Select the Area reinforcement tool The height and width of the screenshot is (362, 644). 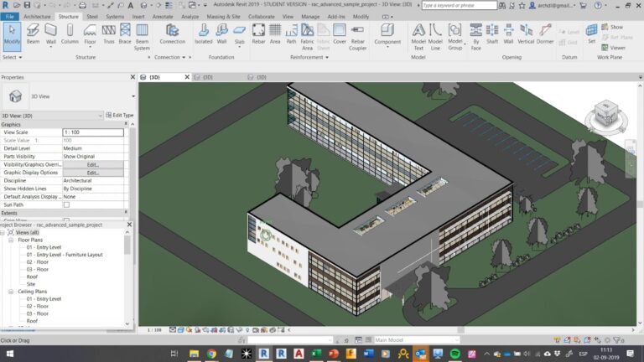275,34
